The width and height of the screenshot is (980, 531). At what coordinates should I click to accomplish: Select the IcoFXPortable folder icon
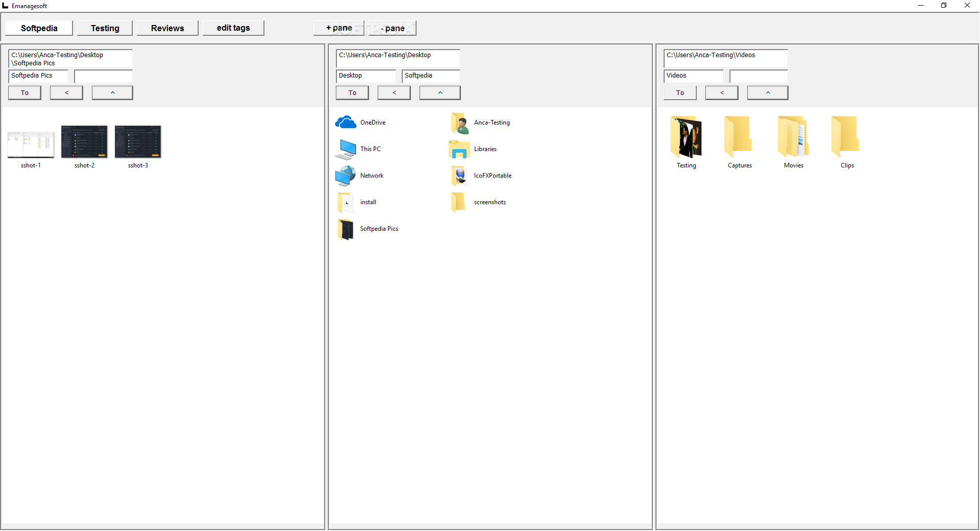coord(459,176)
